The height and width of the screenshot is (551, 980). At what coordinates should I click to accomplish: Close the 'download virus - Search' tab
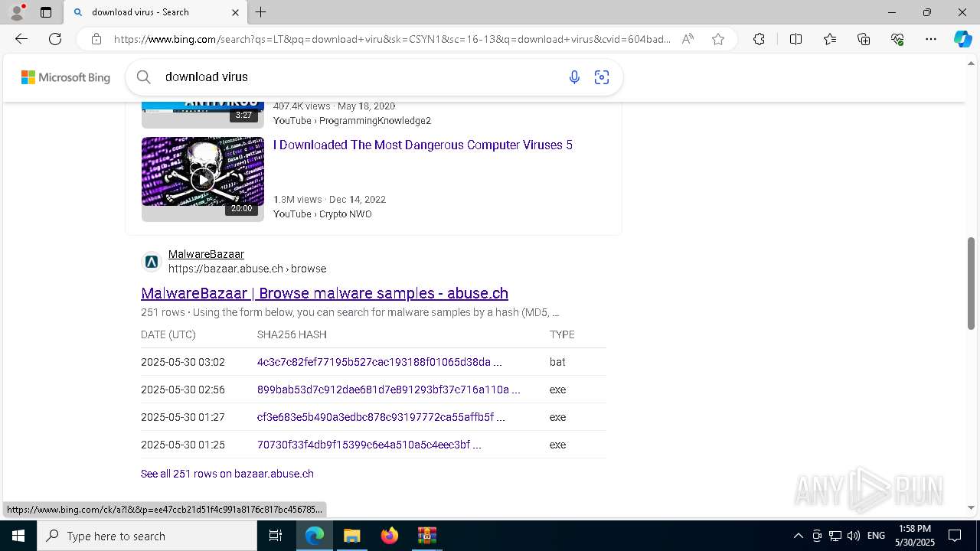235,12
